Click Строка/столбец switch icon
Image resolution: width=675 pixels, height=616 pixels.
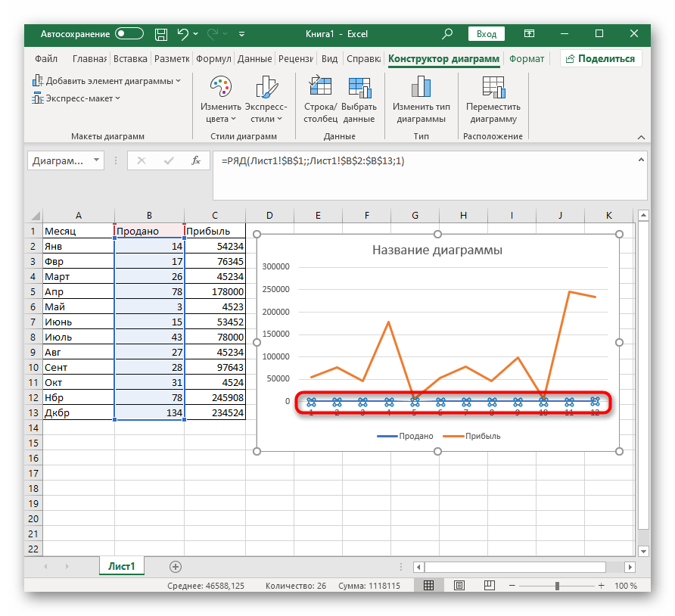(320, 89)
